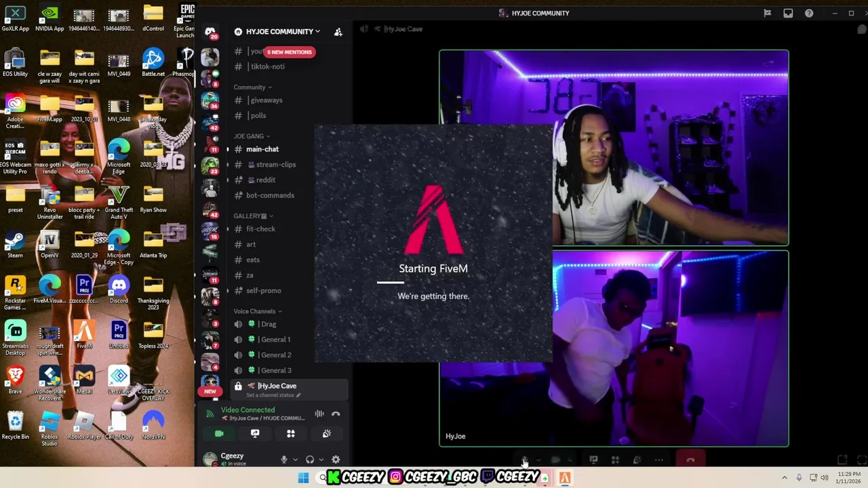Open NordVPN desktop shortcut
Image resolution: width=868 pixels, height=488 pixels.
pos(153,425)
